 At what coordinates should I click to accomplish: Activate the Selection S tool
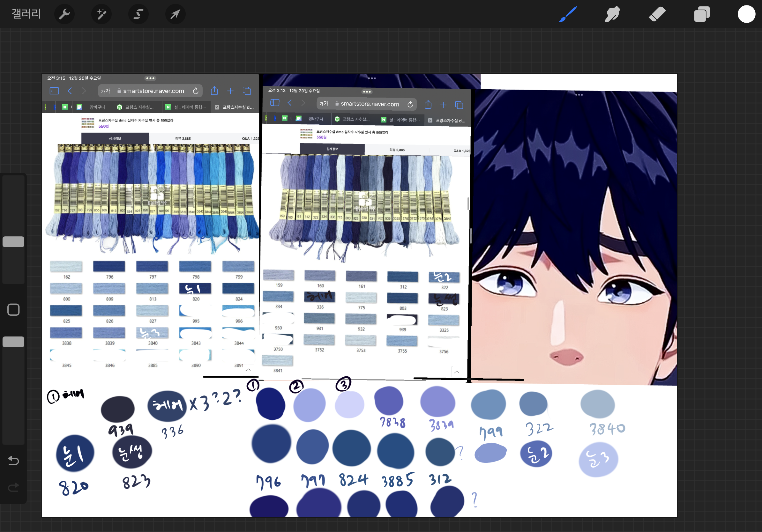click(138, 14)
